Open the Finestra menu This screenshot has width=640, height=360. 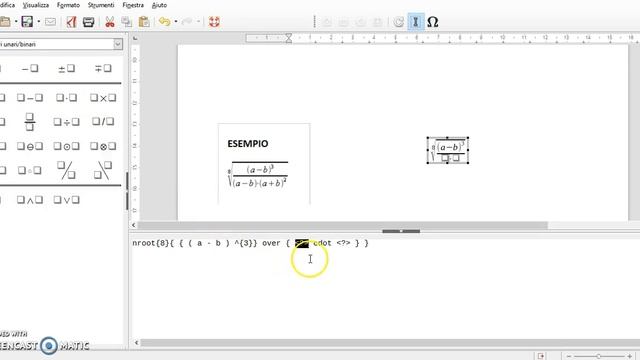pyautogui.click(x=133, y=5)
